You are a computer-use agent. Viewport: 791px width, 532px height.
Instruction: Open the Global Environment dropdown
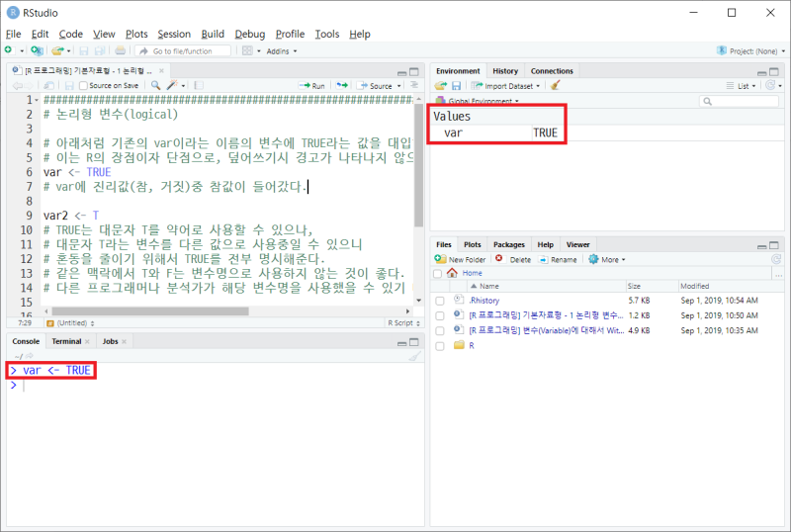[x=478, y=101]
